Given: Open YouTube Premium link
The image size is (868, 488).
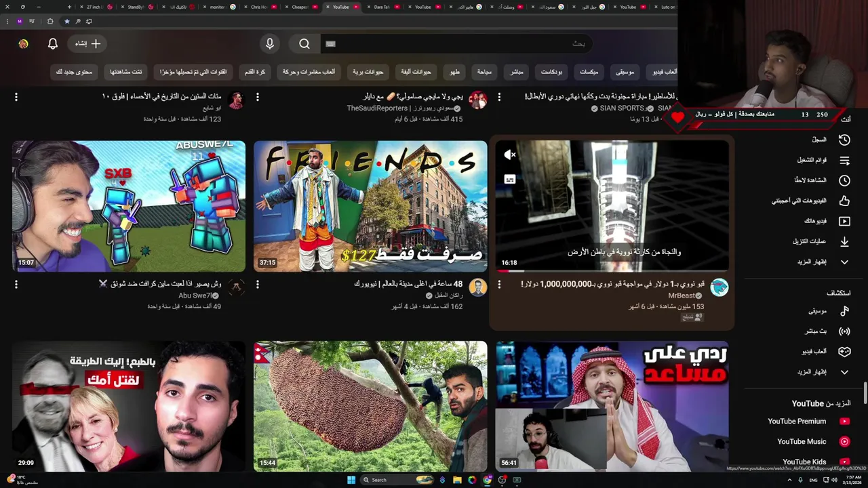Looking at the screenshot, I should (x=808, y=421).
